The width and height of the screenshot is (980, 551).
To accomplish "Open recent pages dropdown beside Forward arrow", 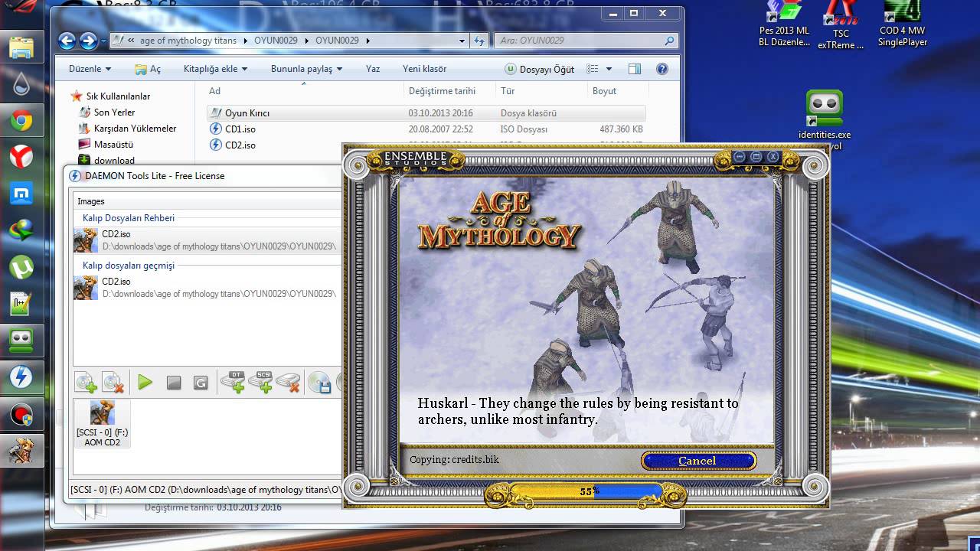I will click(103, 41).
